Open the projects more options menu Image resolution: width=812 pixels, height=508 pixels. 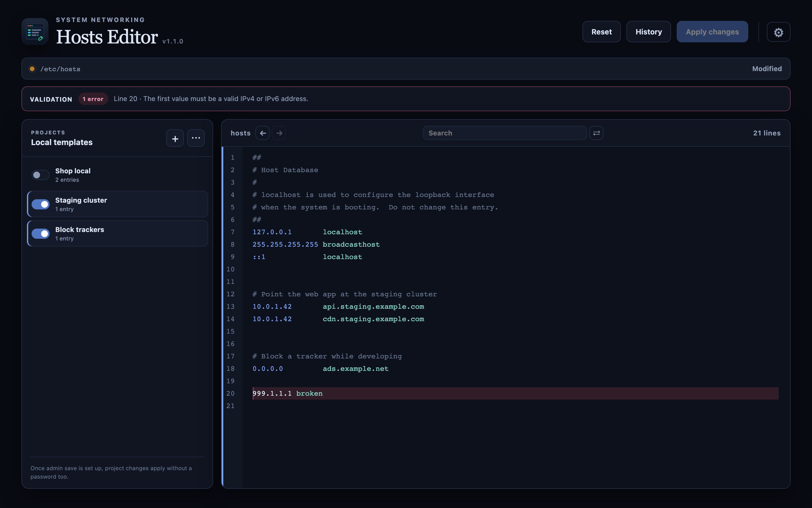[x=196, y=138]
